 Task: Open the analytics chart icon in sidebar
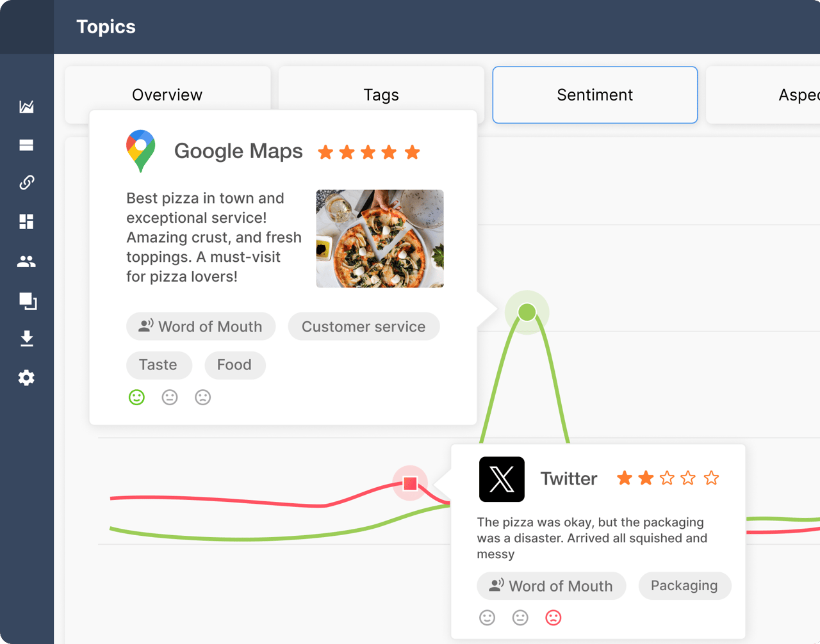pyautogui.click(x=26, y=107)
